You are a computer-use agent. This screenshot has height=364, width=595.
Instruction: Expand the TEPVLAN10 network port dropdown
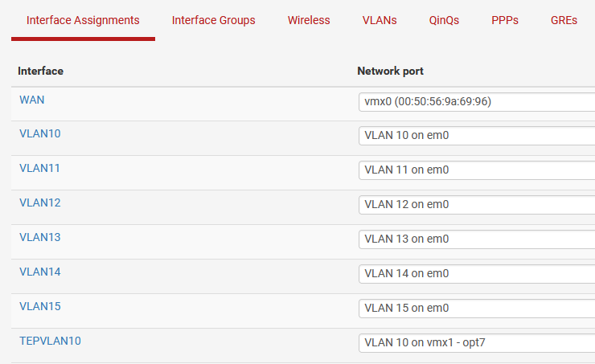476,343
